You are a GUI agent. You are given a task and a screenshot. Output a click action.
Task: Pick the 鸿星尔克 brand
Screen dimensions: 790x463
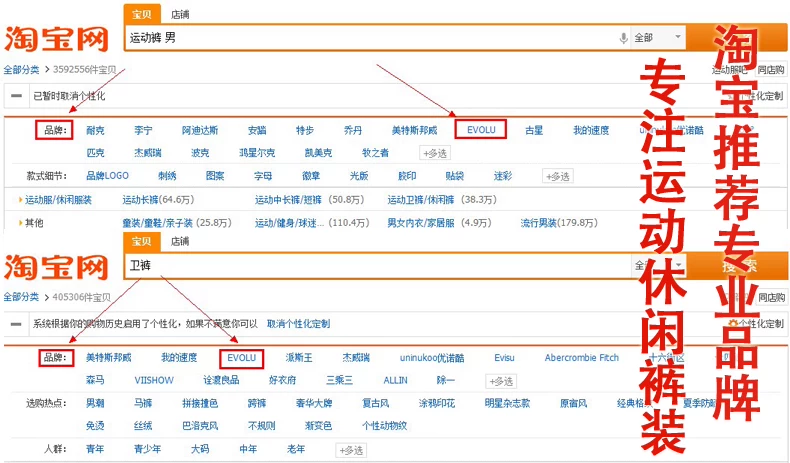coord(257,153)
